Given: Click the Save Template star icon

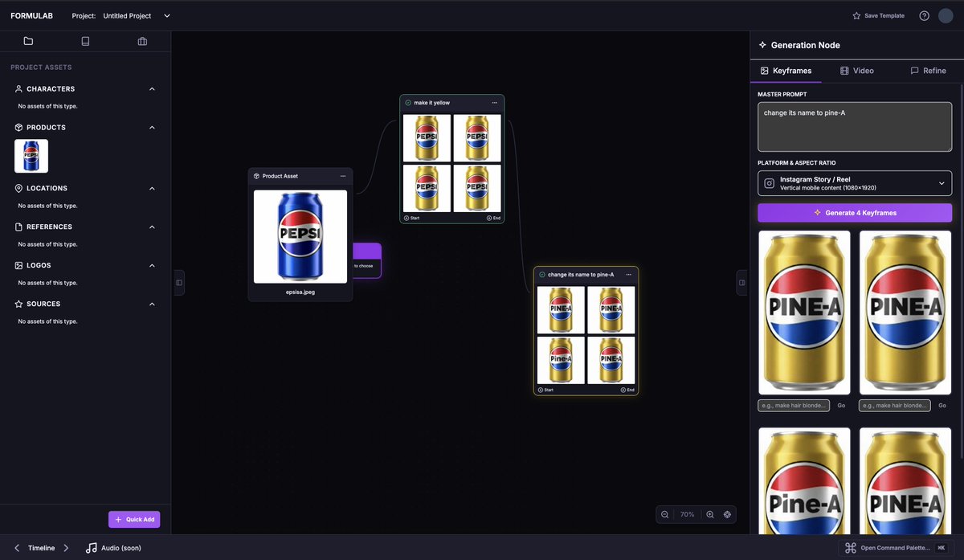Looking at the screenshot, I should point(856,16).
